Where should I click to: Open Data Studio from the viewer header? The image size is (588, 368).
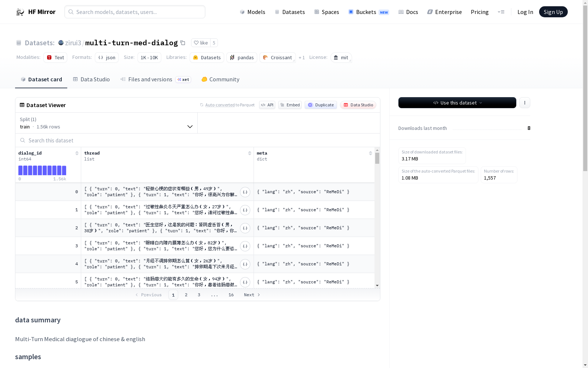tap(358, 105)
